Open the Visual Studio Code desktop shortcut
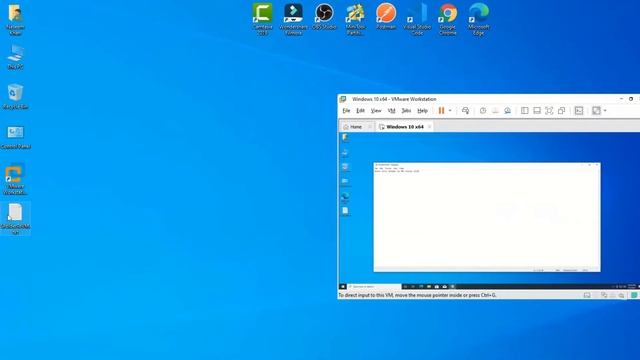 417,19
